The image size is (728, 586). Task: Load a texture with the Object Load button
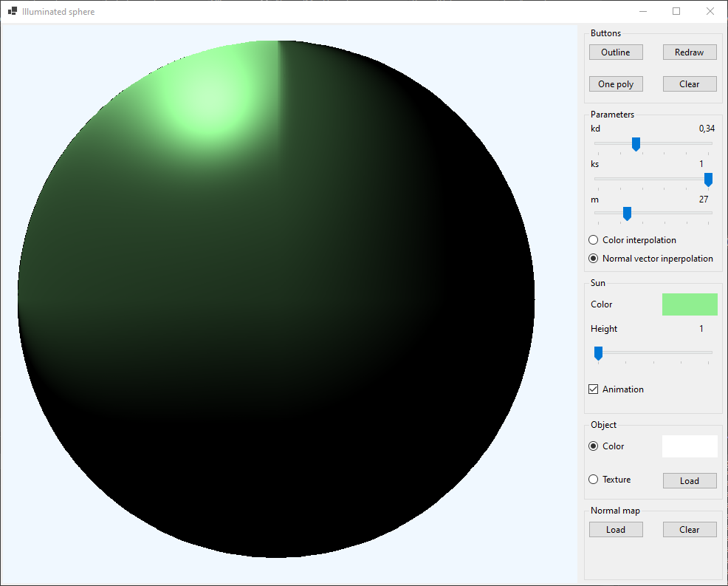pos(690,481)
